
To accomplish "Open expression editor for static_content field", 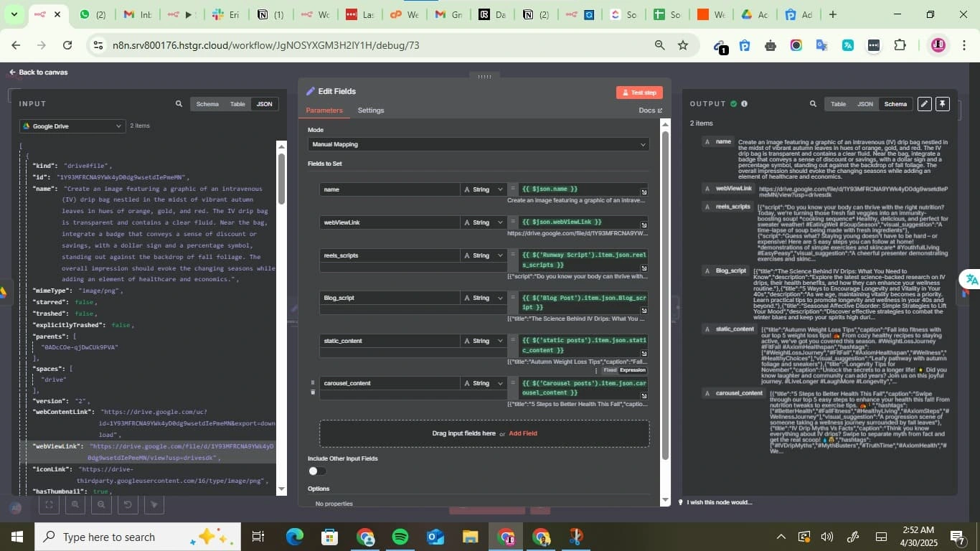I will [x=644, y=353].
